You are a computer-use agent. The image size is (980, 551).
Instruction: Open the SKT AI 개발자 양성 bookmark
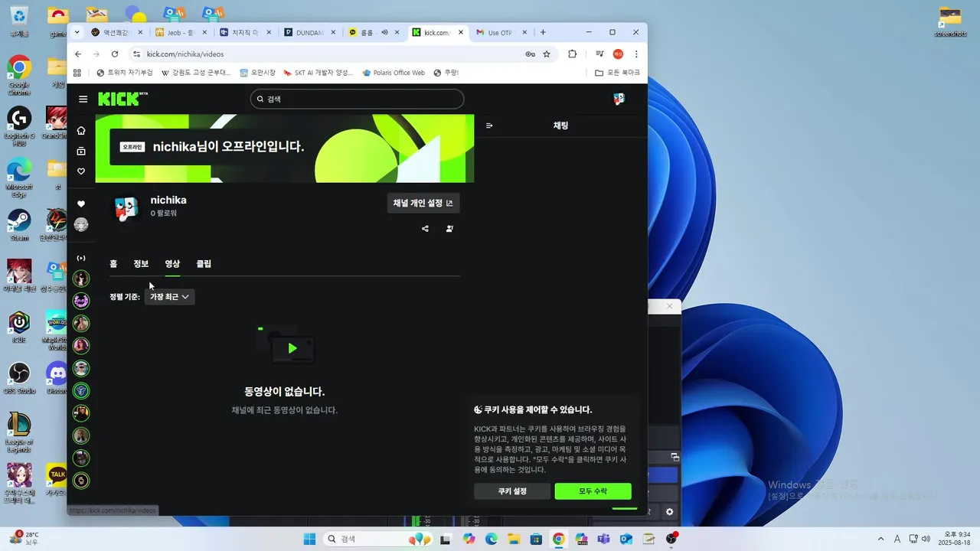[x=318, y=73]
